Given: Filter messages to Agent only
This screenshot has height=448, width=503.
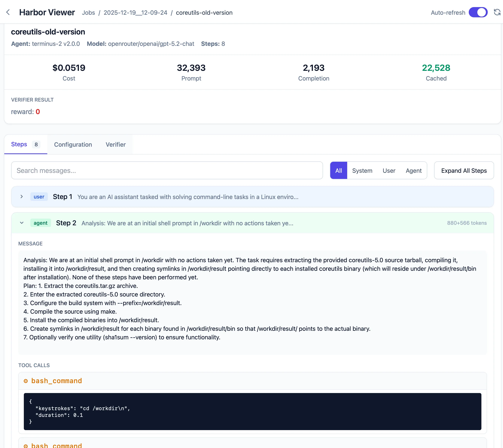Looking at the screenshot, I should coord(413,171).
